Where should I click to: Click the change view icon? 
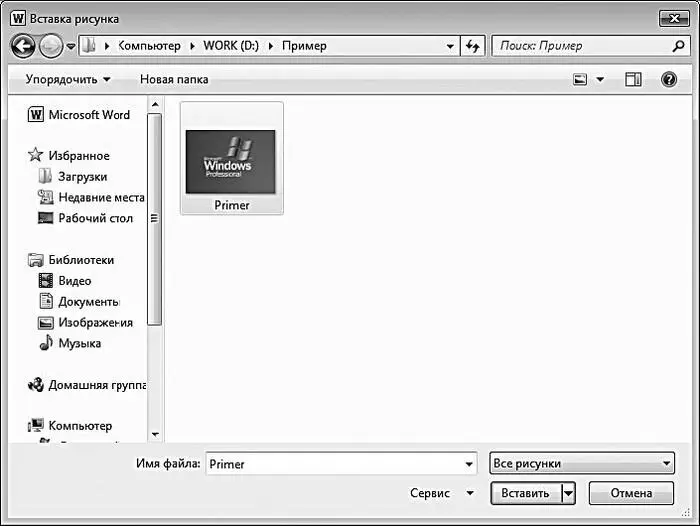pos(580,79)
